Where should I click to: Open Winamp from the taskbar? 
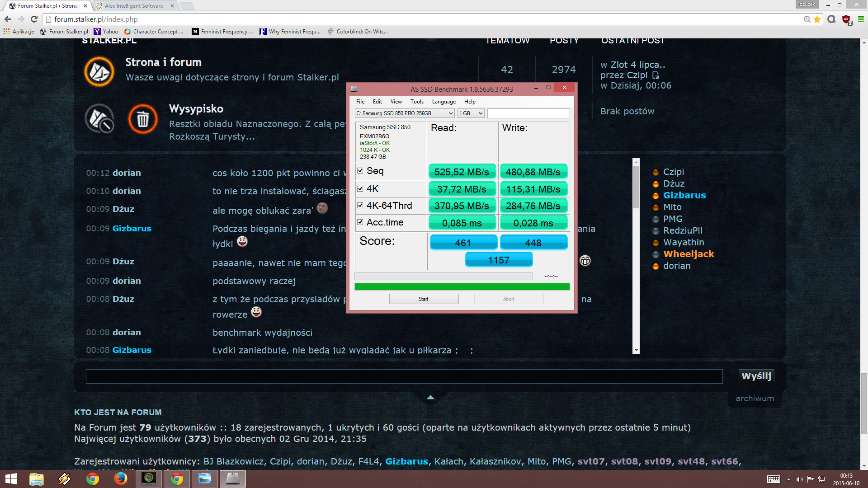[65, 479]
